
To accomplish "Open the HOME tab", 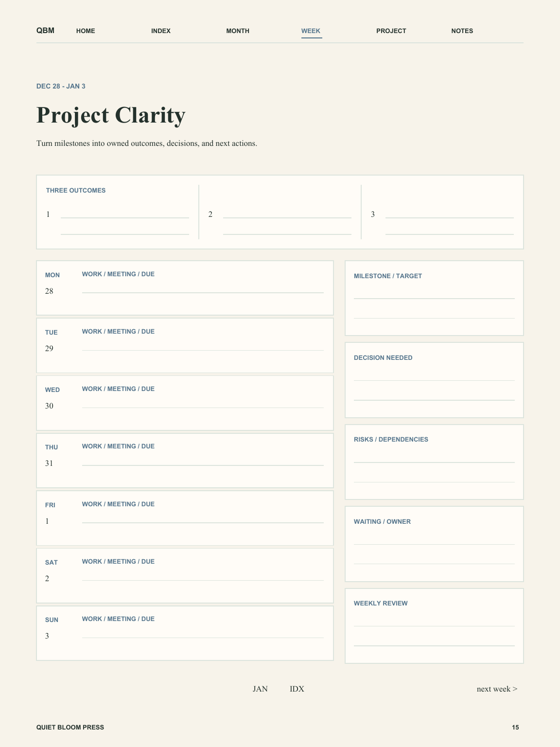I will [86, 31].
